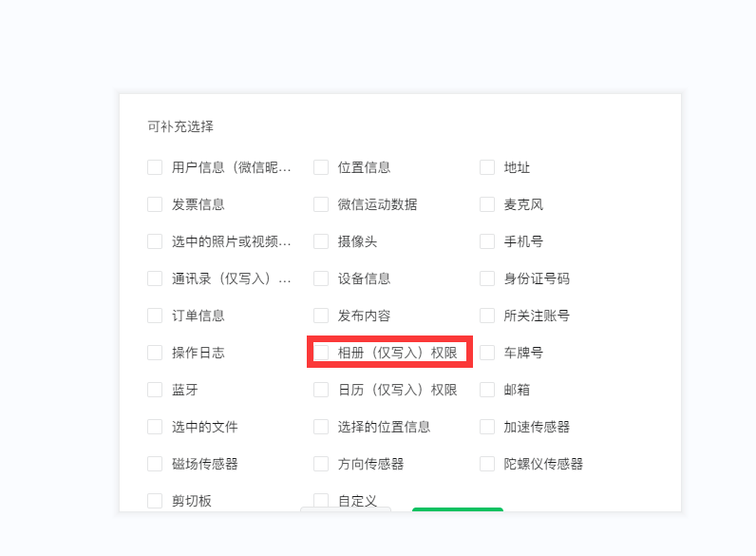Screen dimensions: 756x556
Task: Select the 身份证号码 checkbox
Action: (x=487, y=278)
